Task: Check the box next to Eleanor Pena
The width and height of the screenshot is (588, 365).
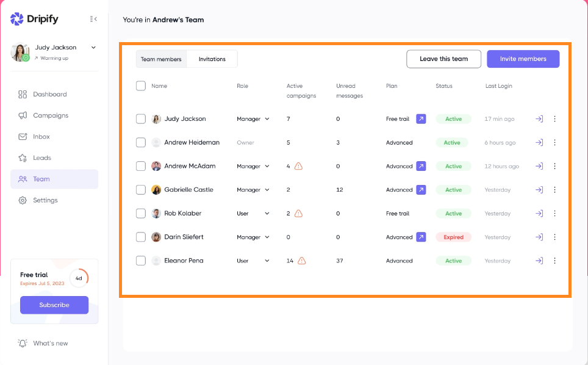Action: [x=141, y=261]
